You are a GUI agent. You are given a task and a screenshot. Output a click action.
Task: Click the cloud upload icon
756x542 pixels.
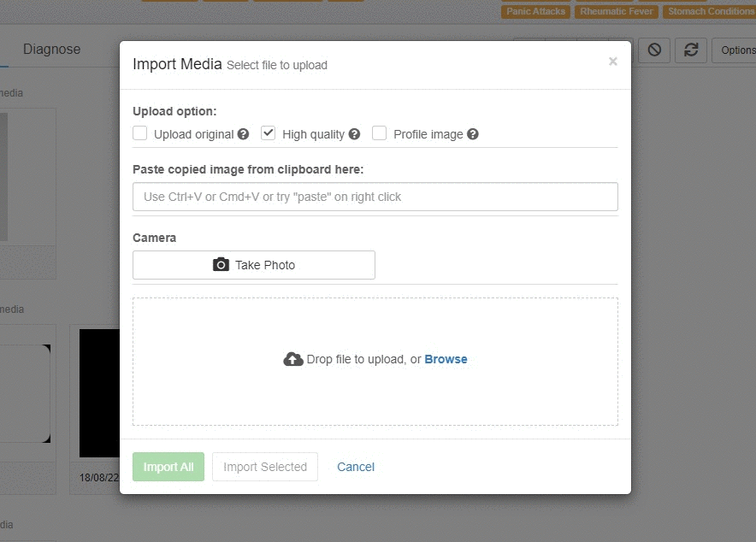coord(293,359)
